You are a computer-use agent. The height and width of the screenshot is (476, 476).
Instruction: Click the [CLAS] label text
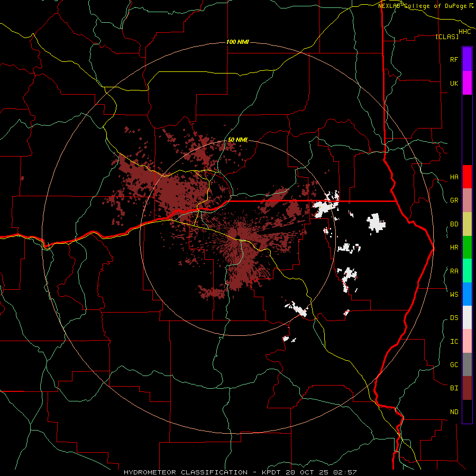pyautogui.click(x=447, y=37)
